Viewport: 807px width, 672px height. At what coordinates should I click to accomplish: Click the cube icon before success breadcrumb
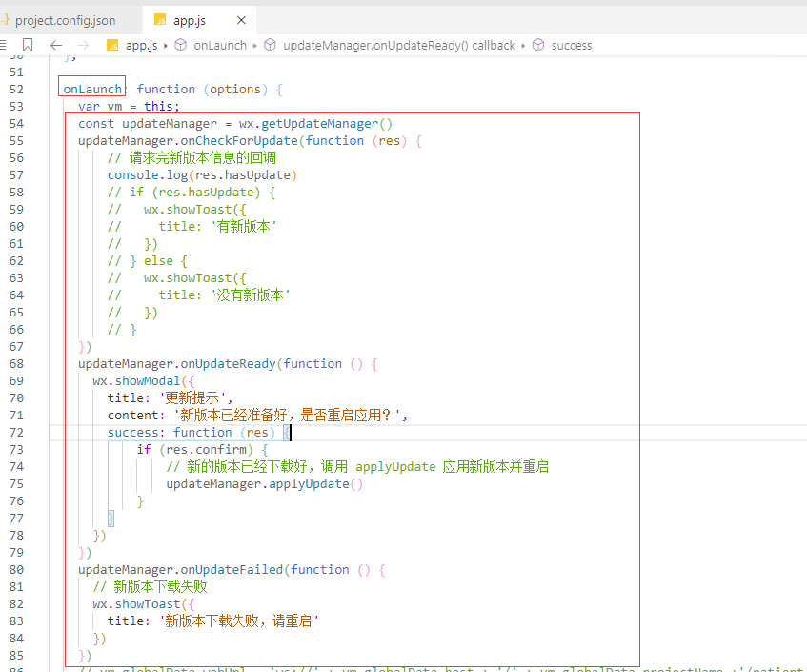pyautogui.click(x=537, y=46)
